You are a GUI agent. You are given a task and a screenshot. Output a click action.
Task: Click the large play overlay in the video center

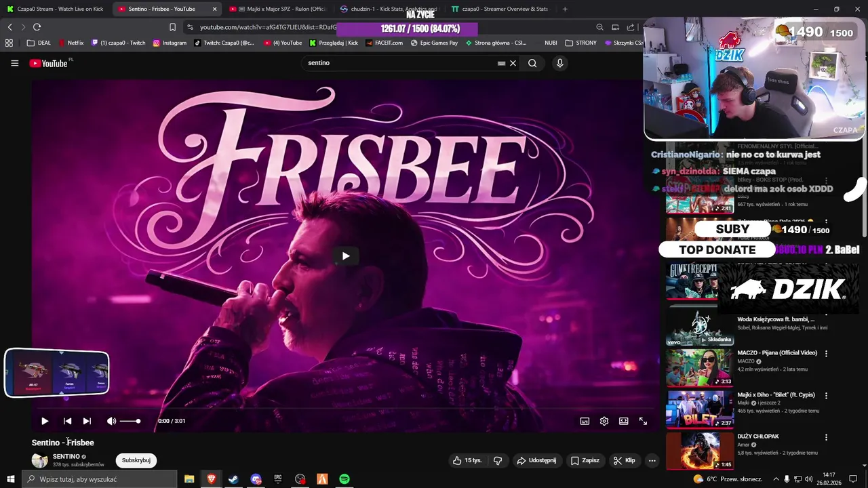(x=346, y=256)
